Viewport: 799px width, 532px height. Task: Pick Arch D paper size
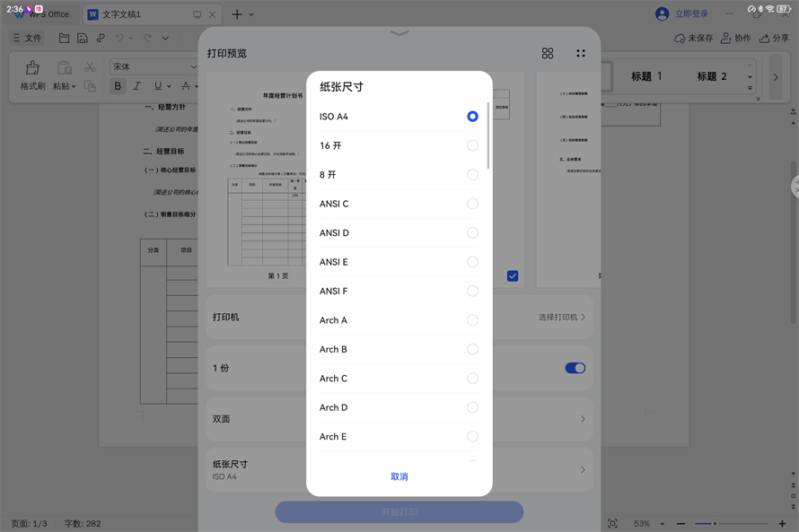399,406
